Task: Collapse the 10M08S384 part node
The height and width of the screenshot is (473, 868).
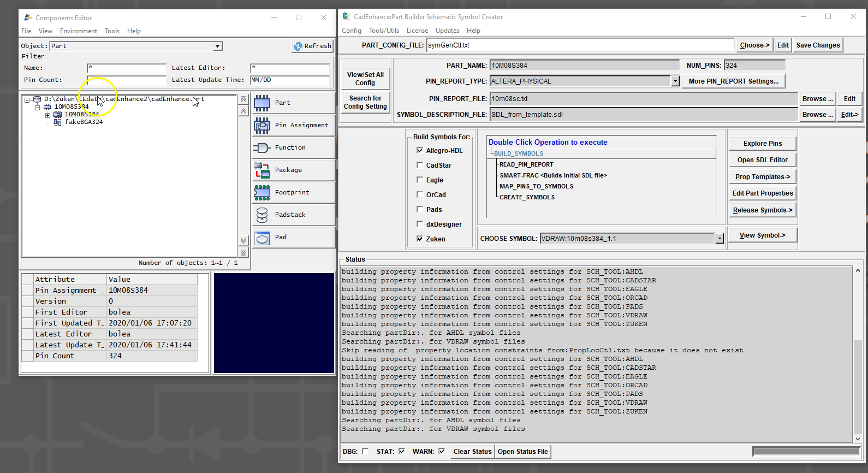Action: pos(38,107)
